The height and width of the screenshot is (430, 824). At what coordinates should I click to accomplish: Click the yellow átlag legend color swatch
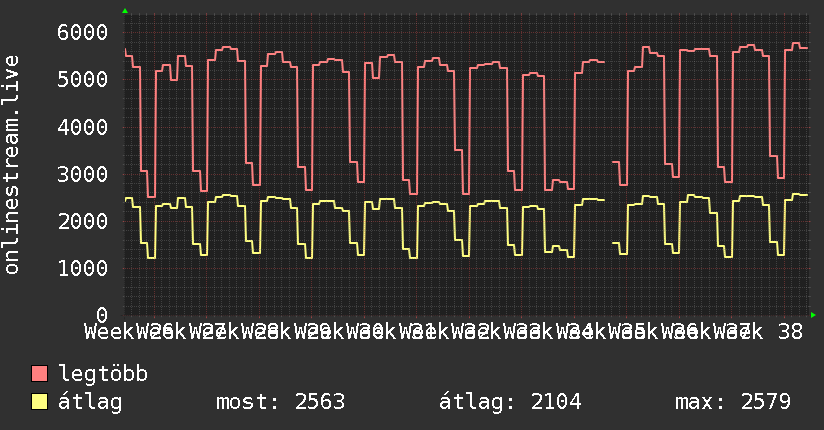click(39, 402)
